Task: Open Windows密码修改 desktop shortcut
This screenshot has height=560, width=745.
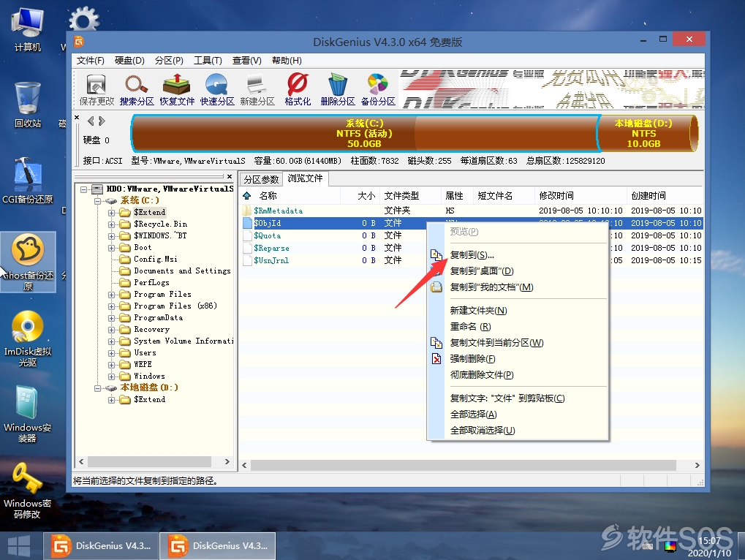Action: tap(28, 491)
